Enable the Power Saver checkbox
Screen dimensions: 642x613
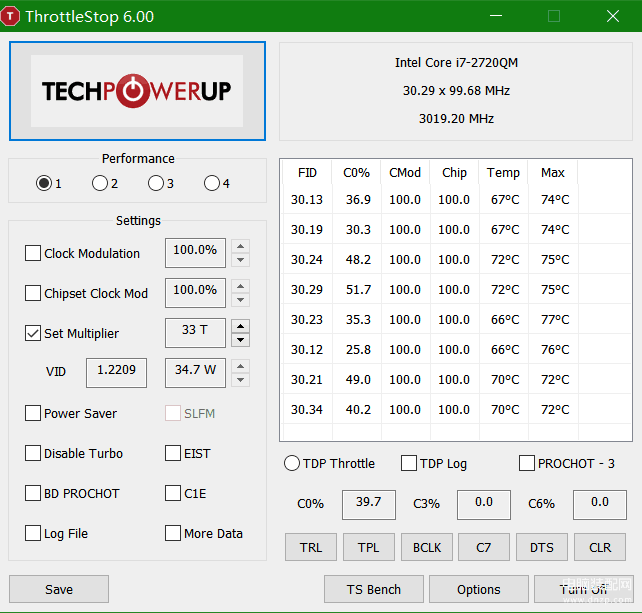[x=33, y=413]
